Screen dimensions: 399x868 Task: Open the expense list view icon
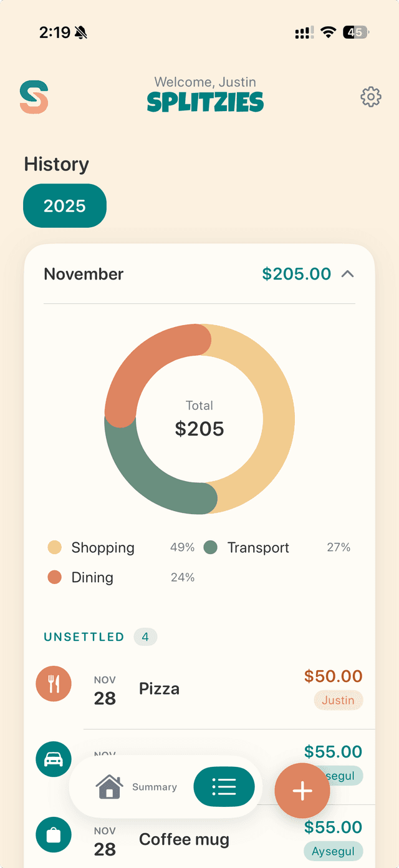[224, 787]
